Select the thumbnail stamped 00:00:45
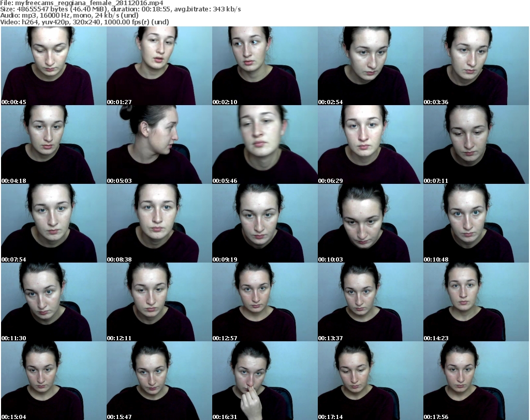The width and height of the screenshot is (530, 420). (54, 66)
